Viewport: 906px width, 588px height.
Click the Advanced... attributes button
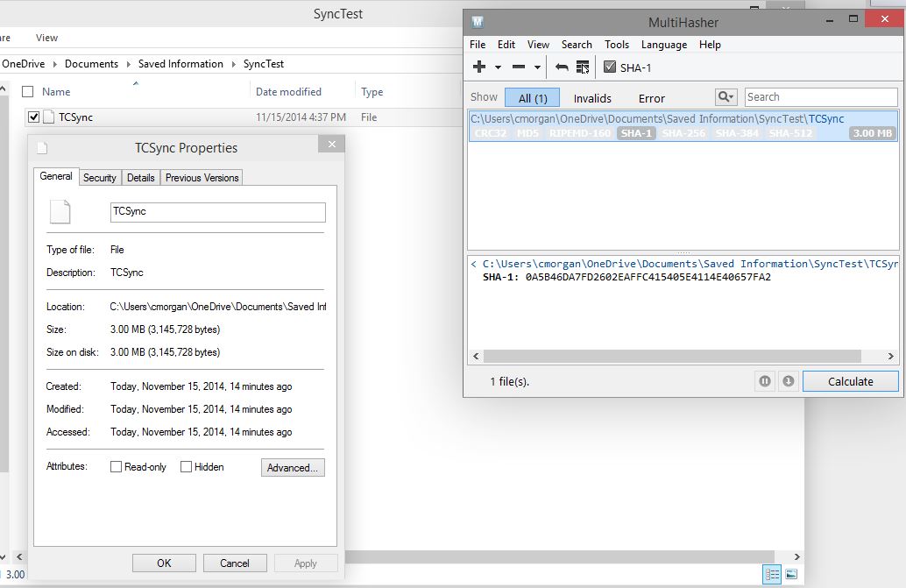293,467
